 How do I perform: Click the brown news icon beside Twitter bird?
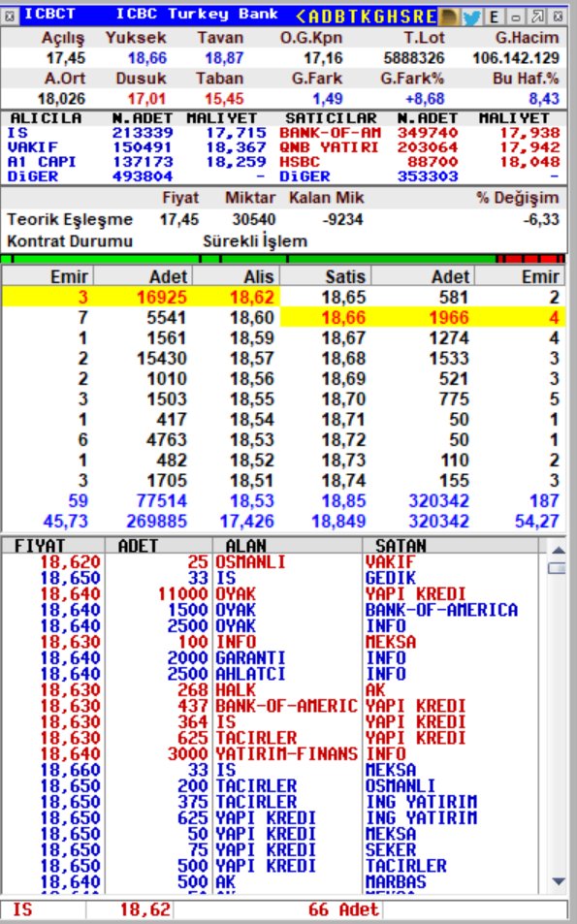click(x=450, y=16)
